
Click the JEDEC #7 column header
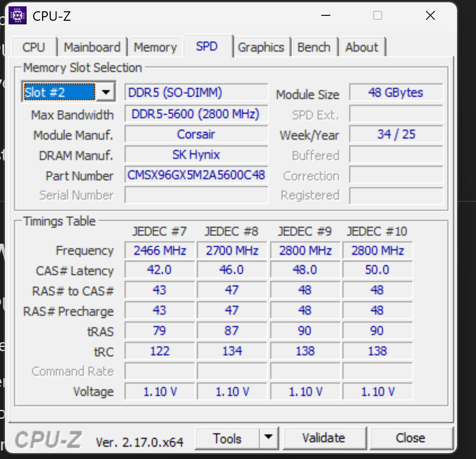159,232
